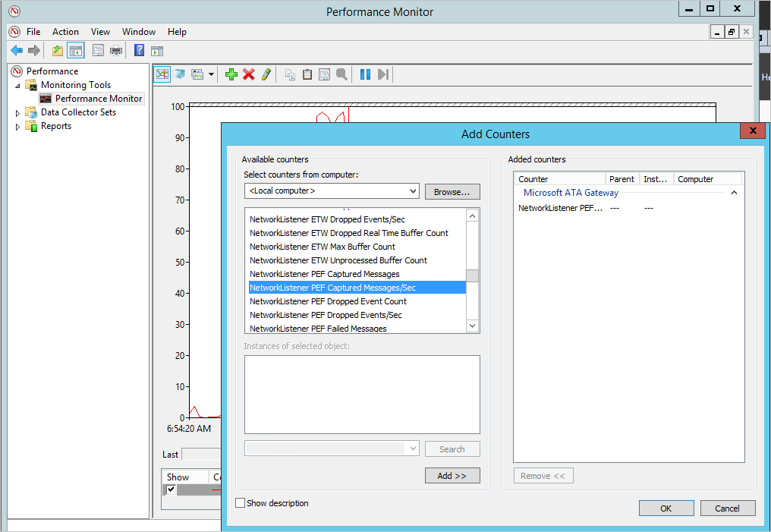Select NetworkListener ETW Unprocessed Buffer Count
The image size is (771, 532).
(x=357, y=260)
